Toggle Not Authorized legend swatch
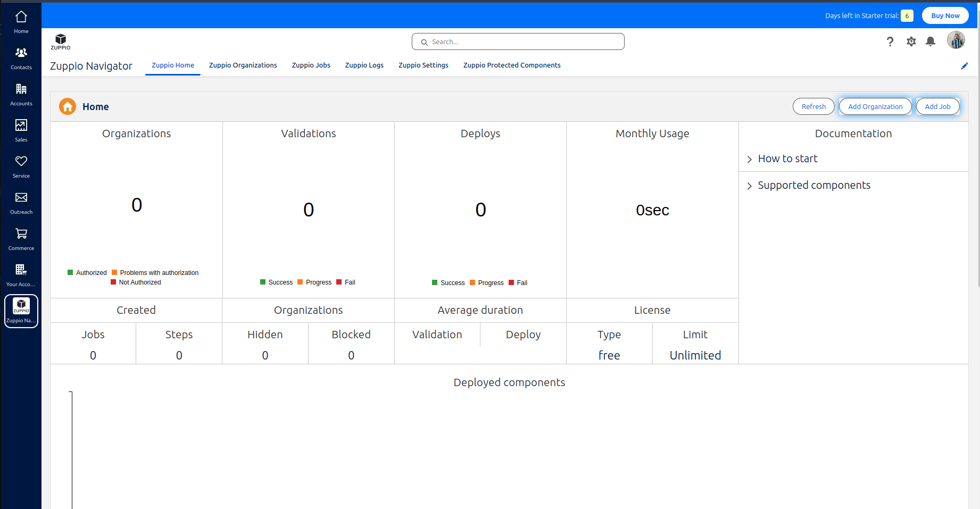This screenshot has width=980, height=509. 113,282
